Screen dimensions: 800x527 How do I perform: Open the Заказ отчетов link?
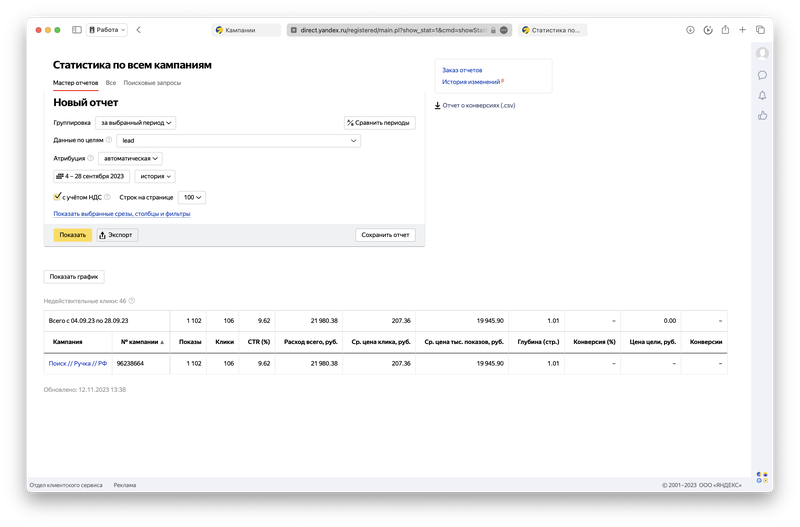tap(462, 70)
